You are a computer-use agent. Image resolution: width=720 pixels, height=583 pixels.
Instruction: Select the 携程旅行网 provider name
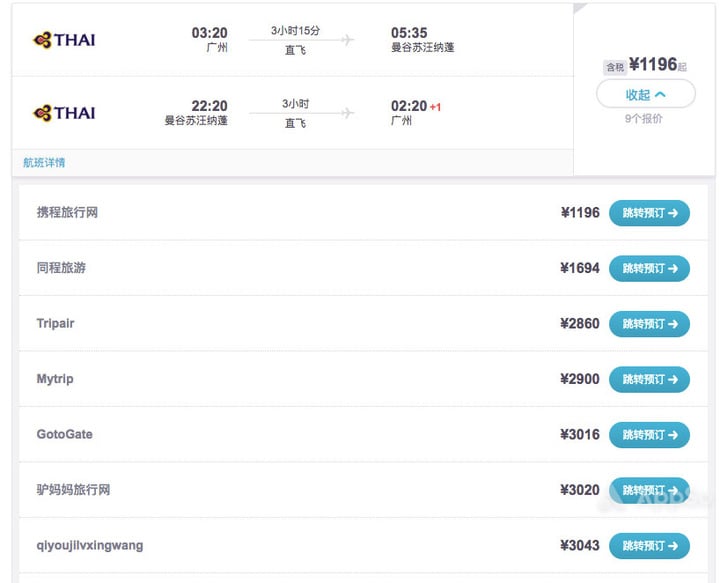[x=67, y=213]
